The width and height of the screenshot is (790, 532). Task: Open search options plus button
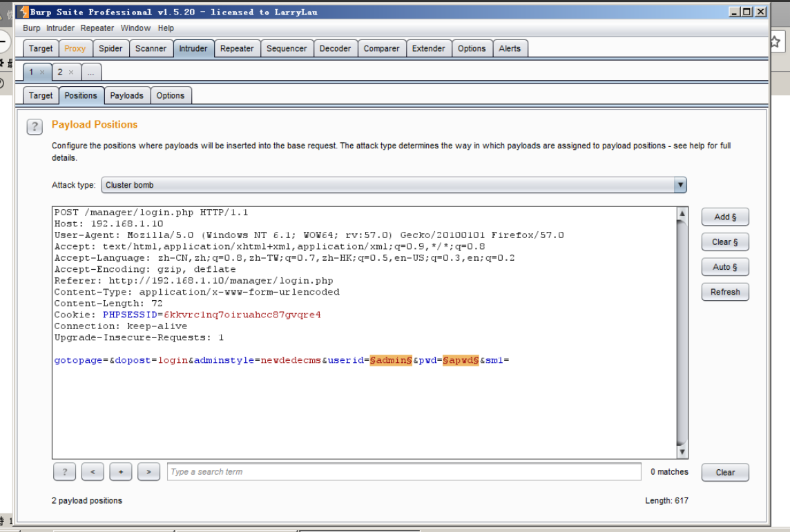coord(121,472)
